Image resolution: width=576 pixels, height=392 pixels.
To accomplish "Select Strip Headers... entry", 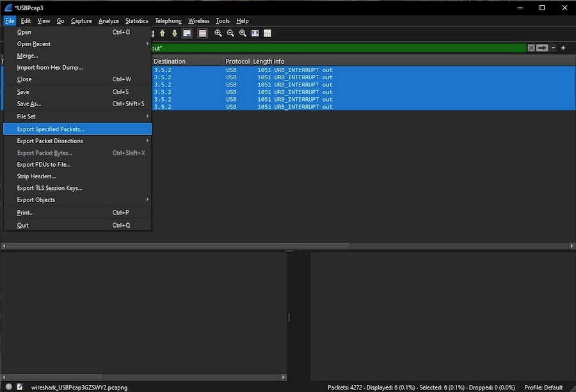I will point(77,176).
